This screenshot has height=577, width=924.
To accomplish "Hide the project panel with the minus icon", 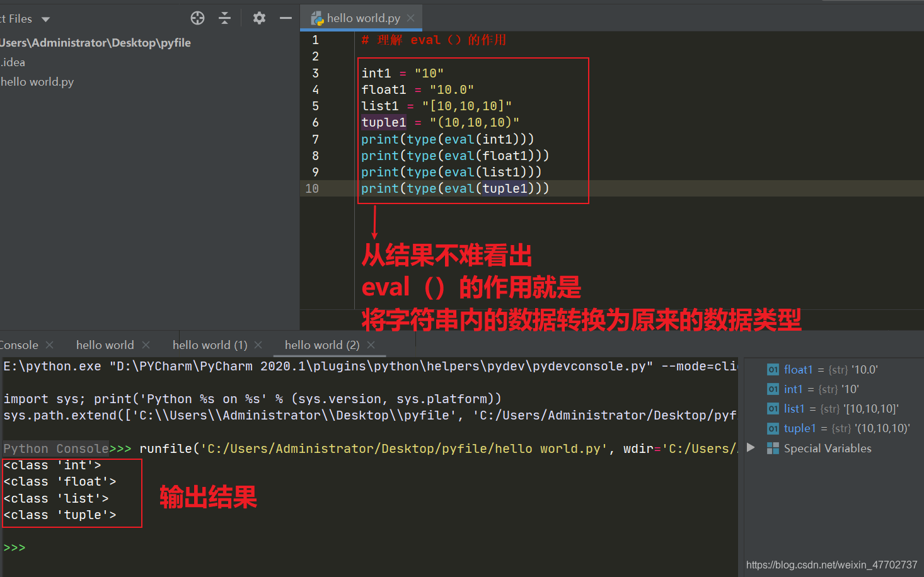I will click(286, 18).
